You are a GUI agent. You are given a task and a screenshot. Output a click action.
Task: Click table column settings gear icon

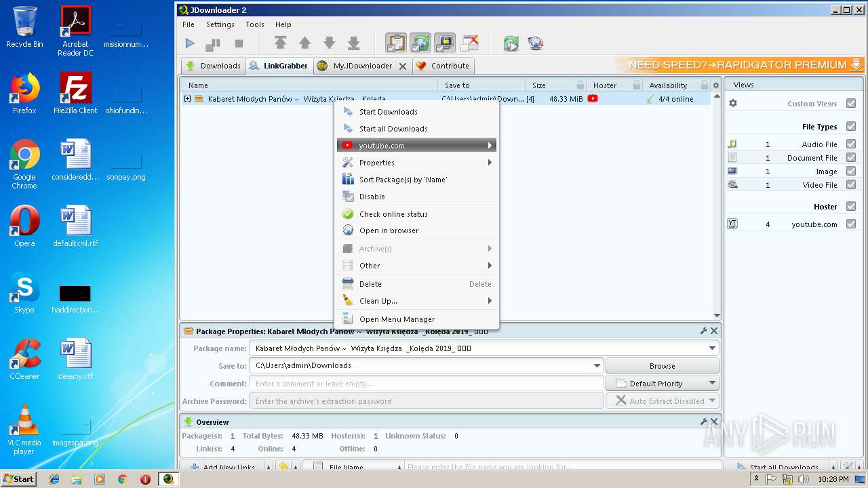(715, 85)
